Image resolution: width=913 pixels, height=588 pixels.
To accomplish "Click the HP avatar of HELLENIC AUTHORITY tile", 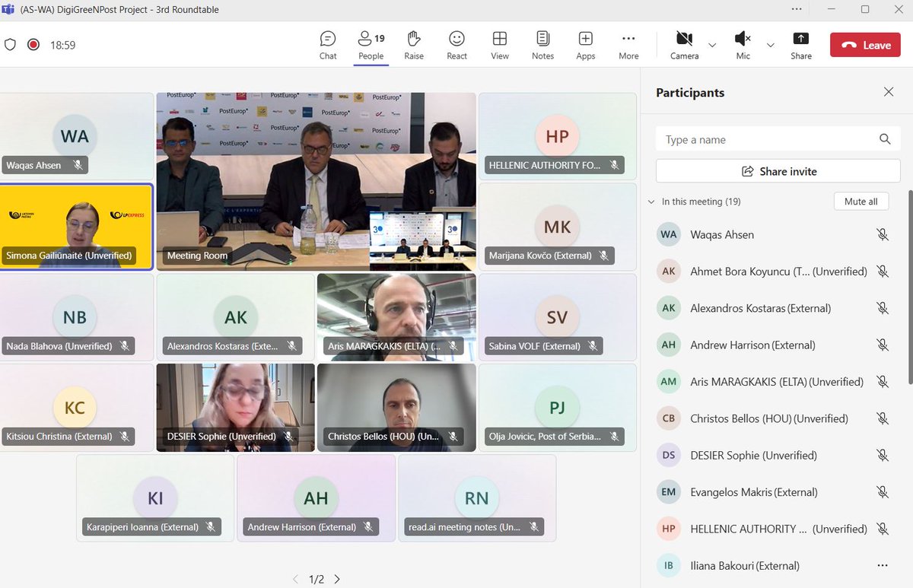I will click(x=557, y=137).
